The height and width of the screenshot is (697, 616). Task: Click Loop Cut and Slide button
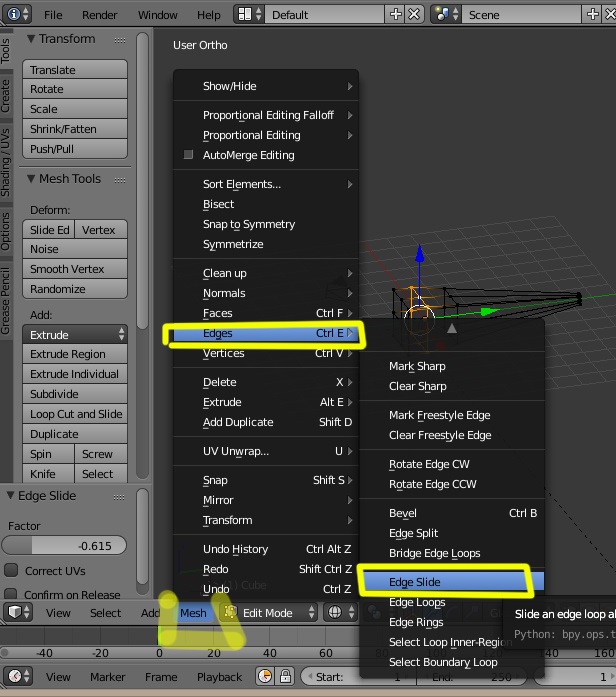[75, 414]
